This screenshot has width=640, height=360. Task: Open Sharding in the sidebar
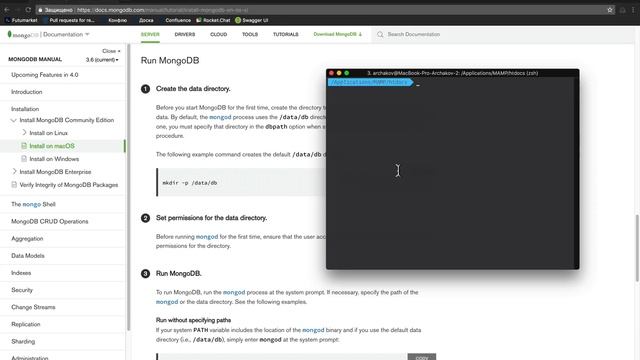(x=23, y=341)
